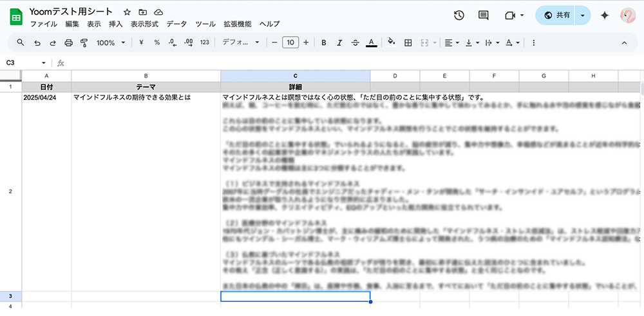Viewport: 644px width, 316px height.
Task: Open the version history clock icon
Action: tap(459, 15)
